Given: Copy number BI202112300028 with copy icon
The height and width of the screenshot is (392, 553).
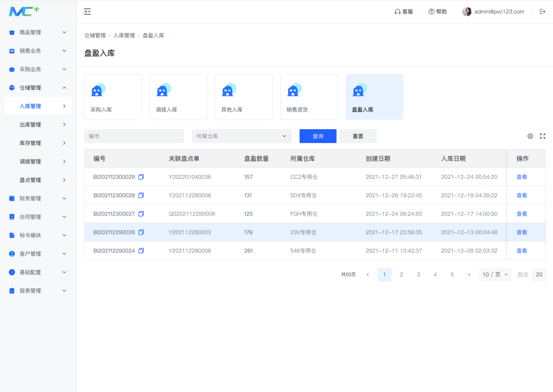Looking at the screenshot, I should (x=141, y=195).
